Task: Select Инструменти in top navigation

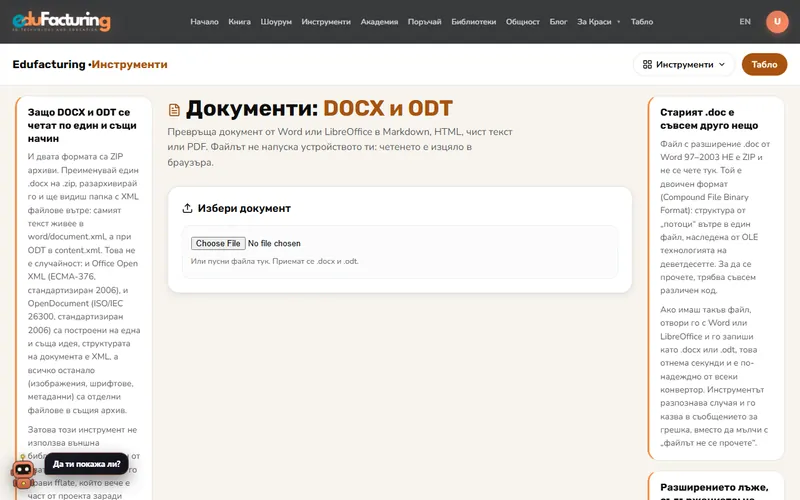Action: point(326,21)
